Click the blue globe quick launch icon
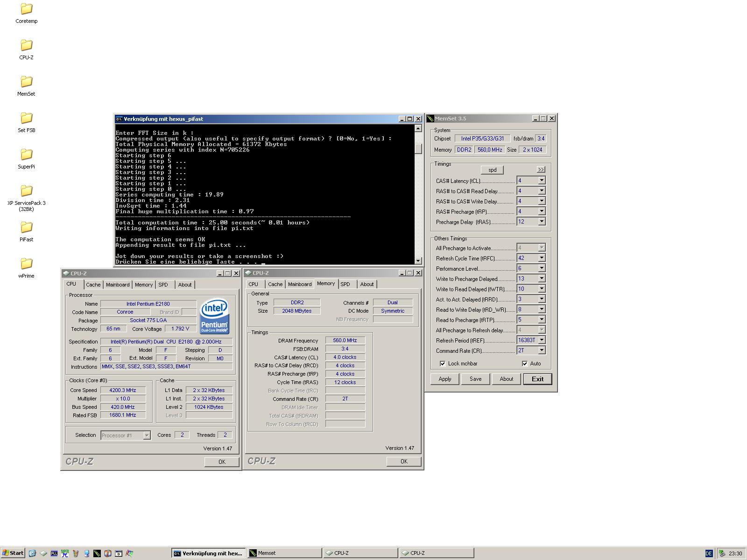This screenshot has height=560, width=747. tap(86, 553)
